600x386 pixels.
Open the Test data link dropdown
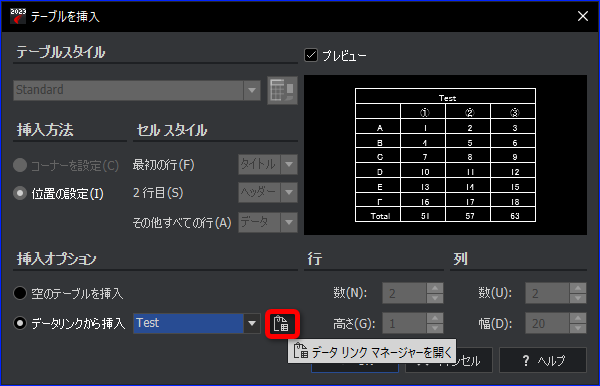[x=252, y=324]
